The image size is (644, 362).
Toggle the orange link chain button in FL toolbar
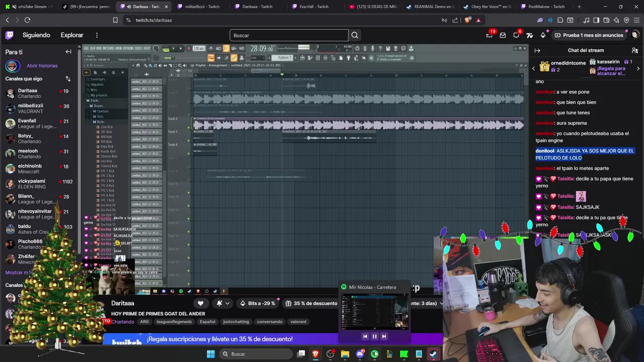coord(234,58)
